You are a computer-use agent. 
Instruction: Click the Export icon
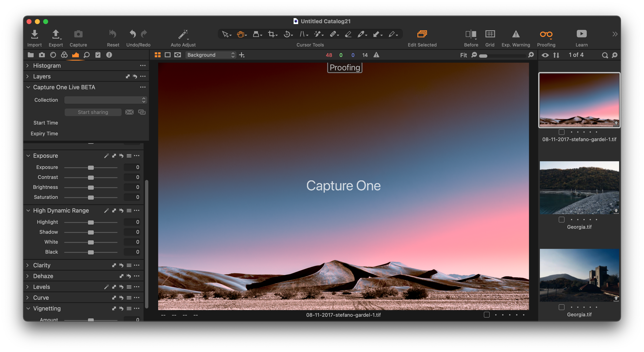click(56, 34)
